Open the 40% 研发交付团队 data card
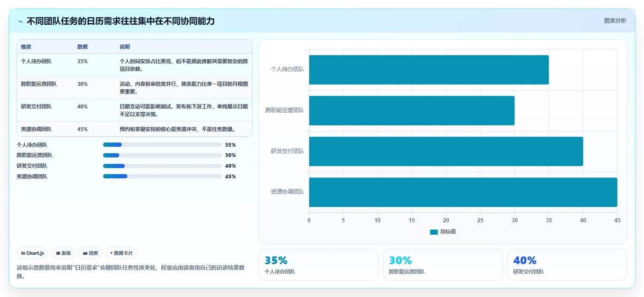 coord(567,265)
